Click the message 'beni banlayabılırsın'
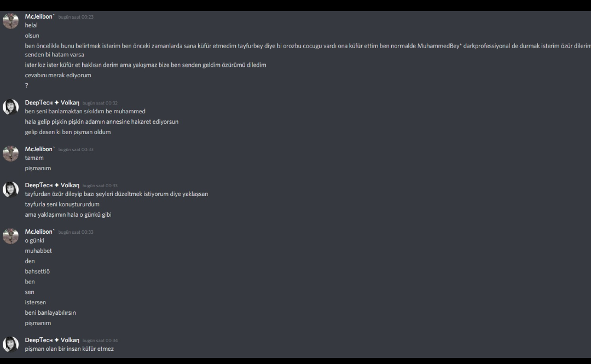 coord(50,313)
